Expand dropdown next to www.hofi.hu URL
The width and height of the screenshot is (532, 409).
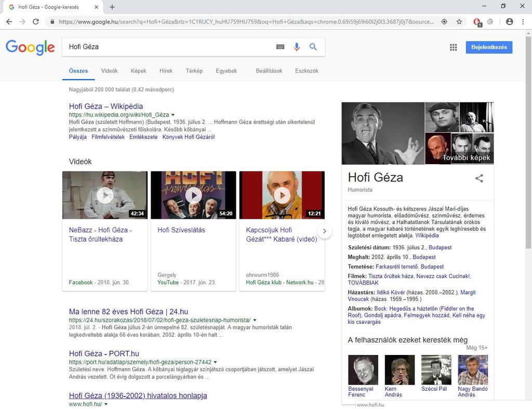(106, 404)
